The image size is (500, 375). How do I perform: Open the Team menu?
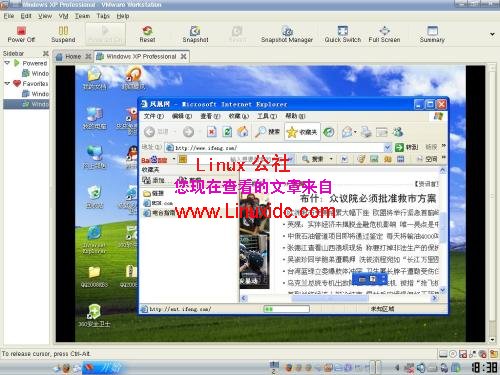(x=82, y=16)
